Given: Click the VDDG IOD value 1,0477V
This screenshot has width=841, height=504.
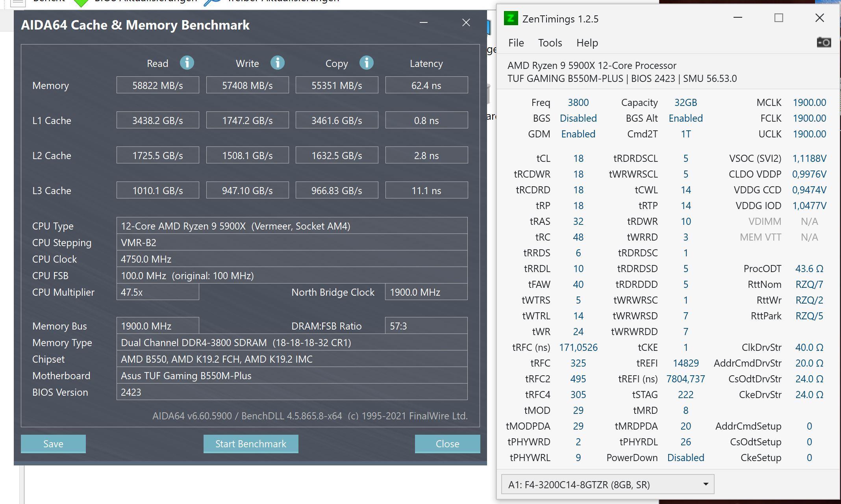Looking at the screenshot, I should tap(809, 206).
